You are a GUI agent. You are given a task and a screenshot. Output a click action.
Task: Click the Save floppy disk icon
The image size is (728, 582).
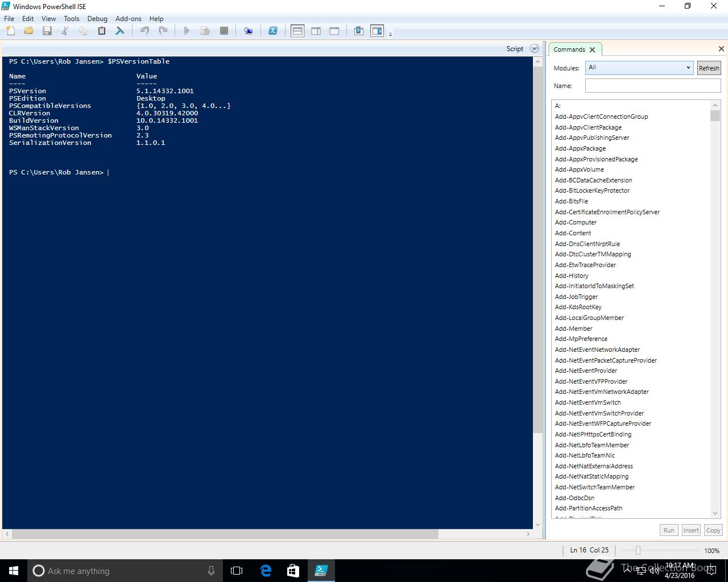(47, 31)
